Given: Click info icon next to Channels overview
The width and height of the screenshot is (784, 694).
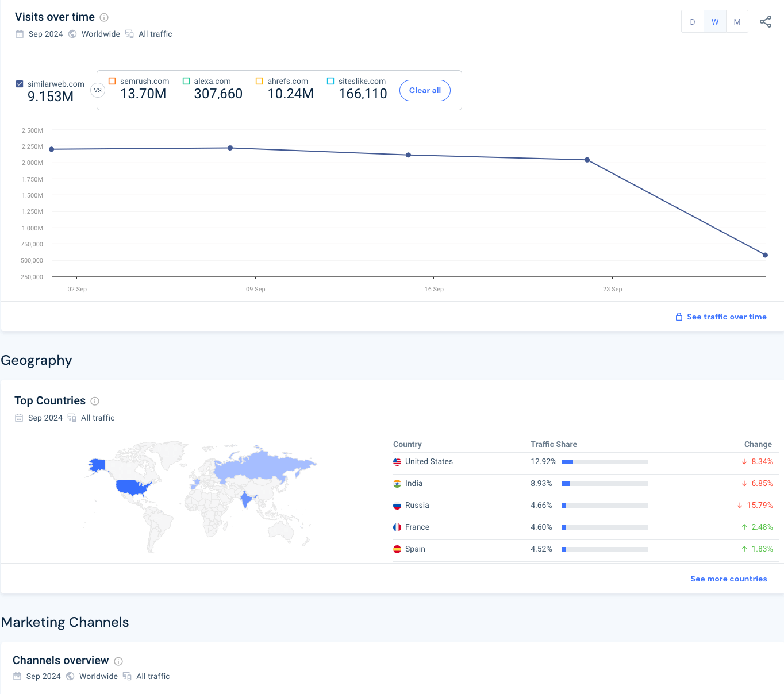Looking at the screenshot, I should click(118, 661).
